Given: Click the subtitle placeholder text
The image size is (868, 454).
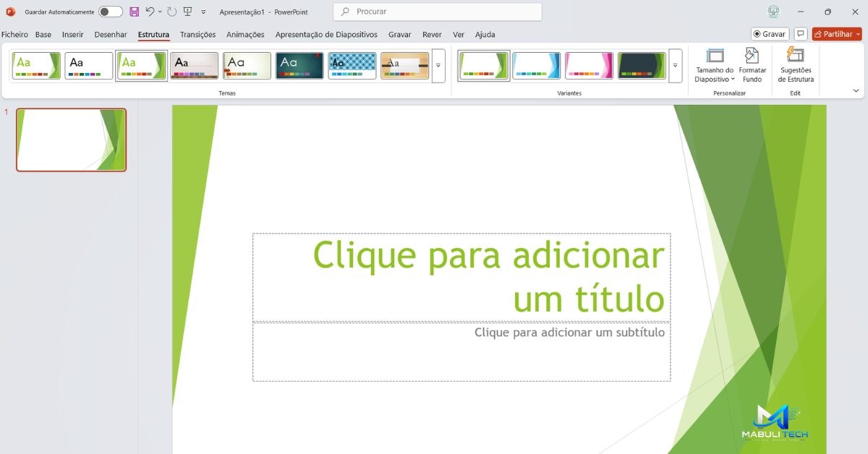Looking at the screenshot, I should [x=569, y=333].
